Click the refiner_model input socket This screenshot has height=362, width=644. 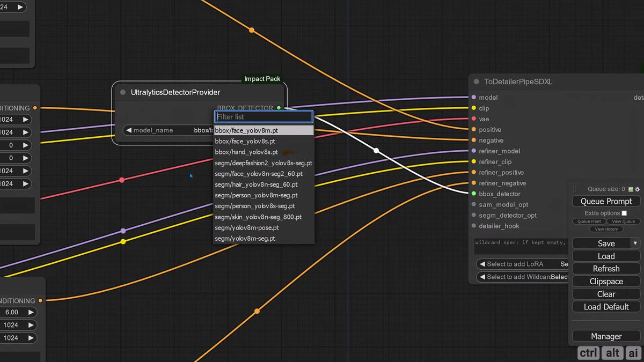474,151
